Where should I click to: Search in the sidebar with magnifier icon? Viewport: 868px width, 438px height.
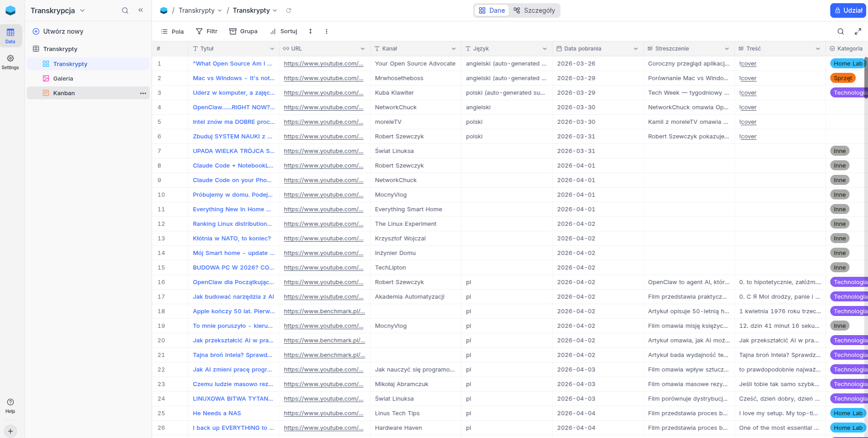[125, 10]
